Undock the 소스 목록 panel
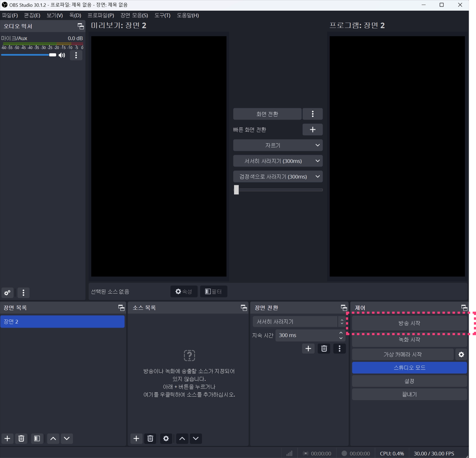 [244, 308]
